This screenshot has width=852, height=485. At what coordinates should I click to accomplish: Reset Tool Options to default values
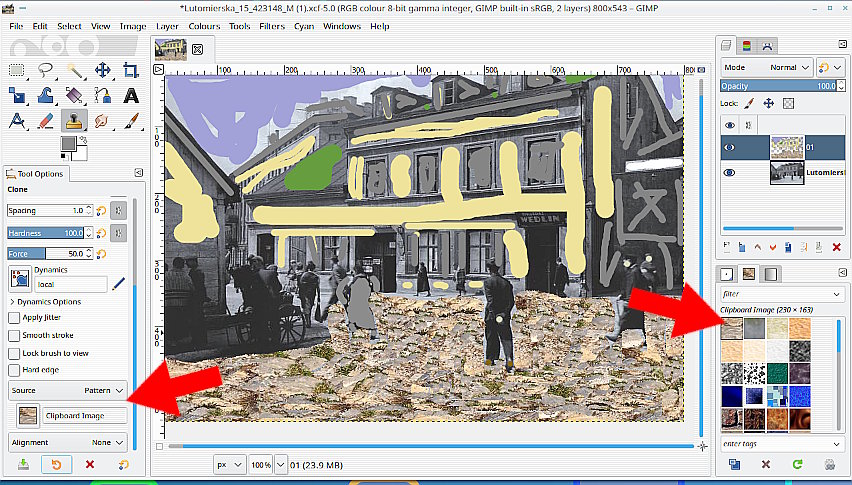(123, 464)
